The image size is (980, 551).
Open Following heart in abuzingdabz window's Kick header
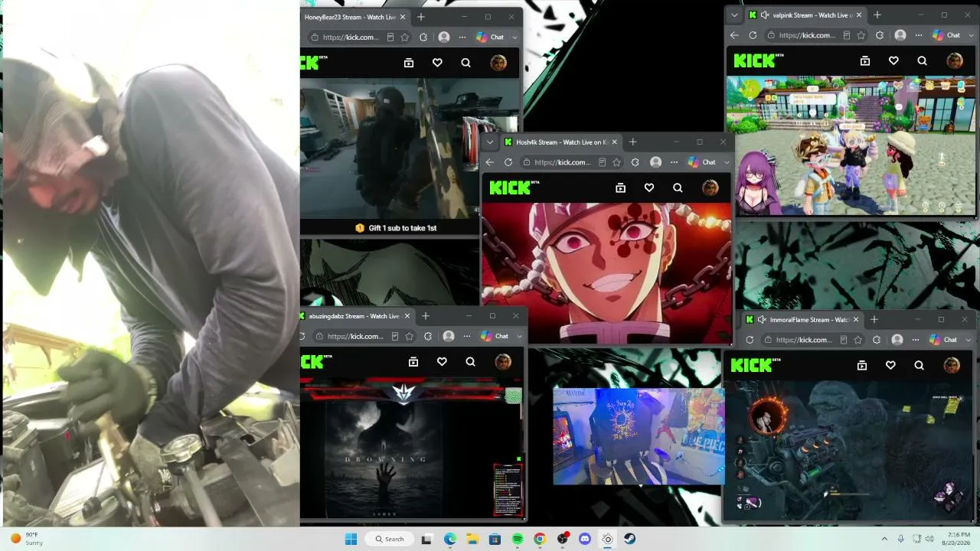442,362
